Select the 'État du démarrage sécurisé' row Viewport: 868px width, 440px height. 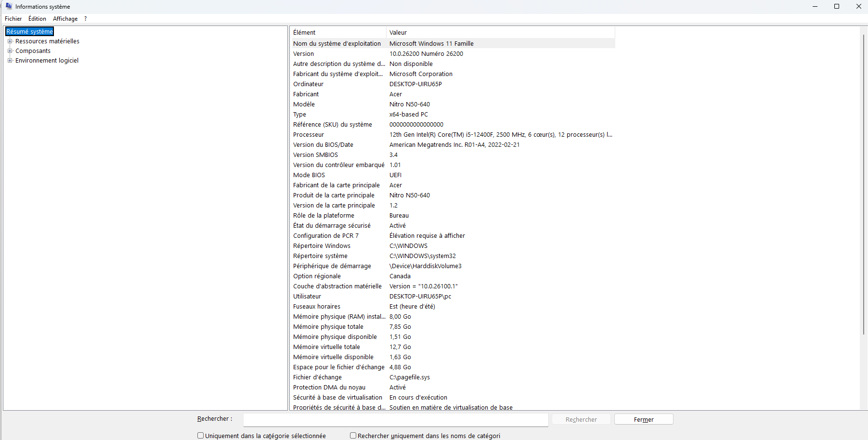coord(453,226)
